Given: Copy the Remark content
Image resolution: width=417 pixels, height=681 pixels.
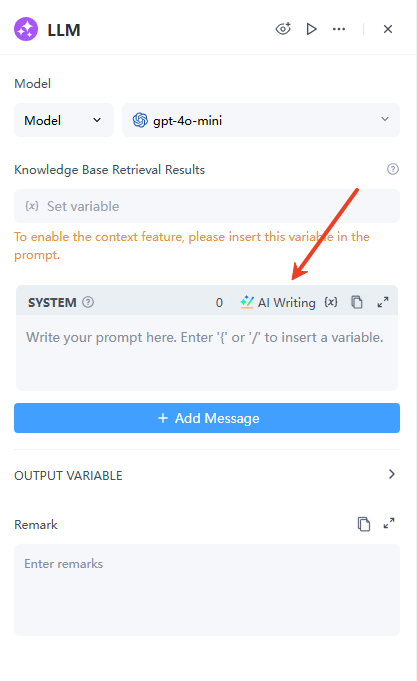Looking at the screenshot, I should click(364, 524).
